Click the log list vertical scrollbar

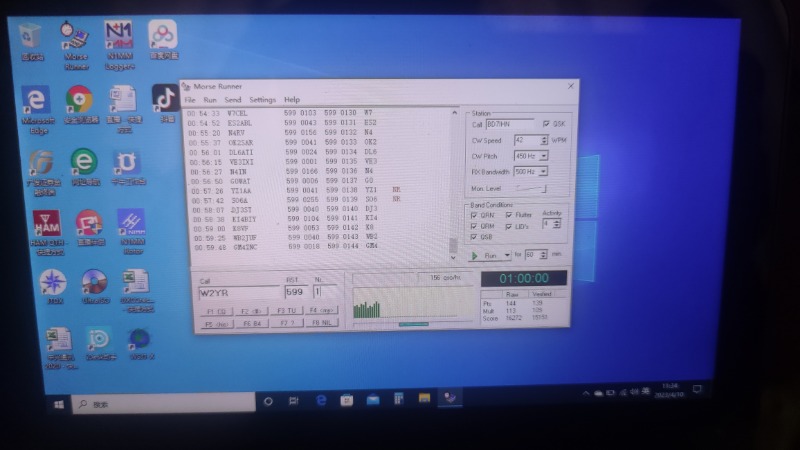(x=454, y=186)
